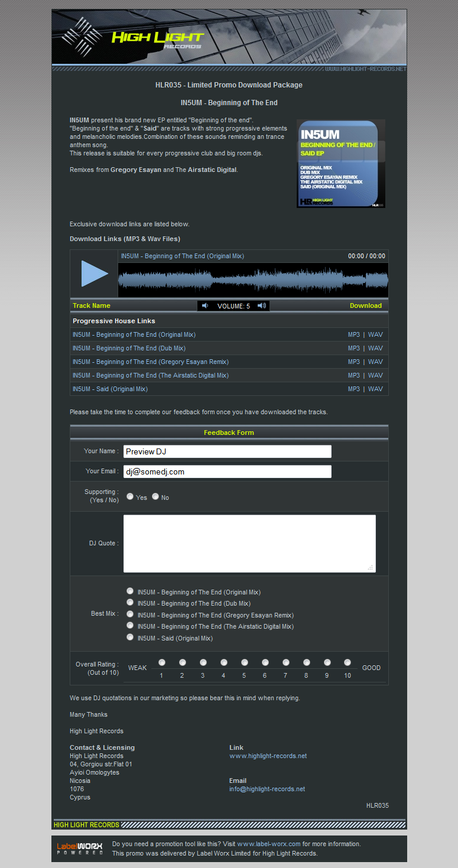Image resolution: width=458 pixels, height=868 pixels.
Task: Rate overall 3 out of 10
Action: [x=203, y=662]
